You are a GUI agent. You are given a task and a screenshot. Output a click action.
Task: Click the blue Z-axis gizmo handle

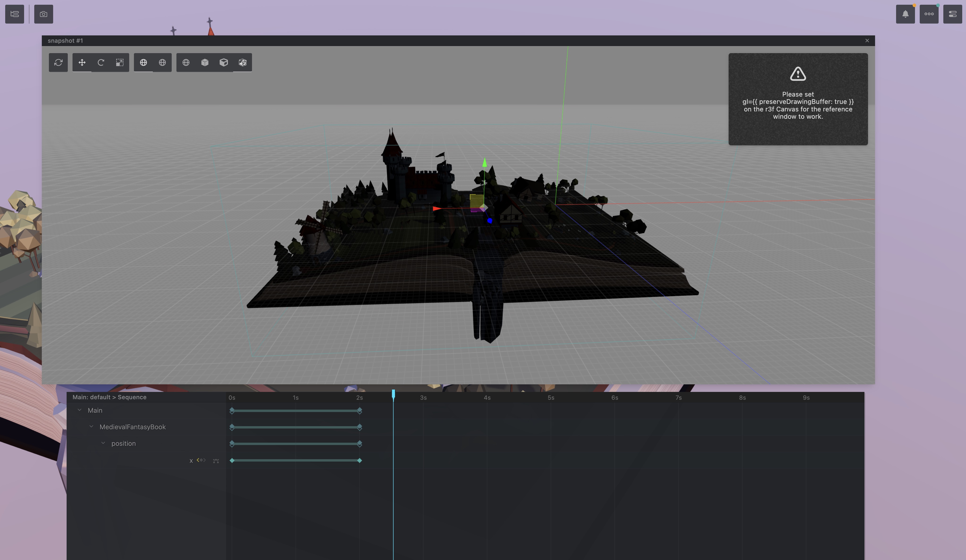click(490, 221)
